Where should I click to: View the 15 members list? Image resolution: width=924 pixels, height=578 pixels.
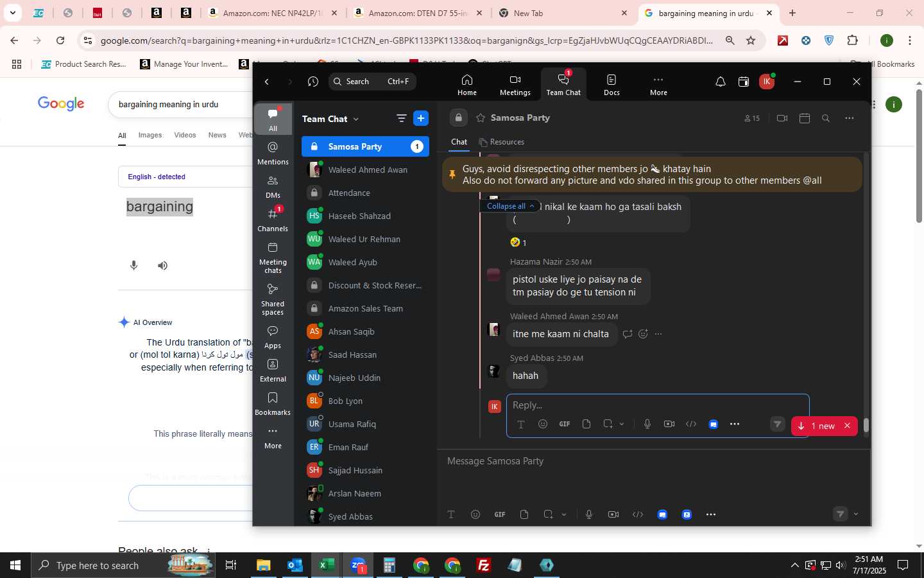pyautogui.click(x=752, y=118)
